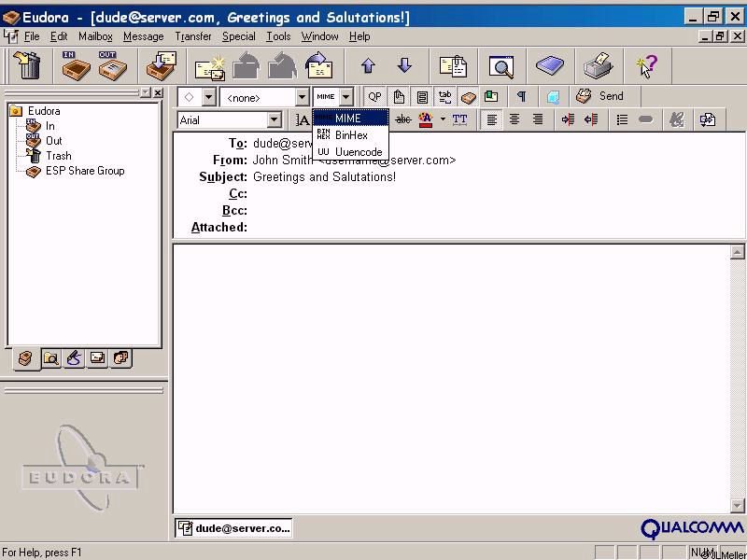Center align text
The width and height of the screenshot is (747, 560).
[514, 119]
